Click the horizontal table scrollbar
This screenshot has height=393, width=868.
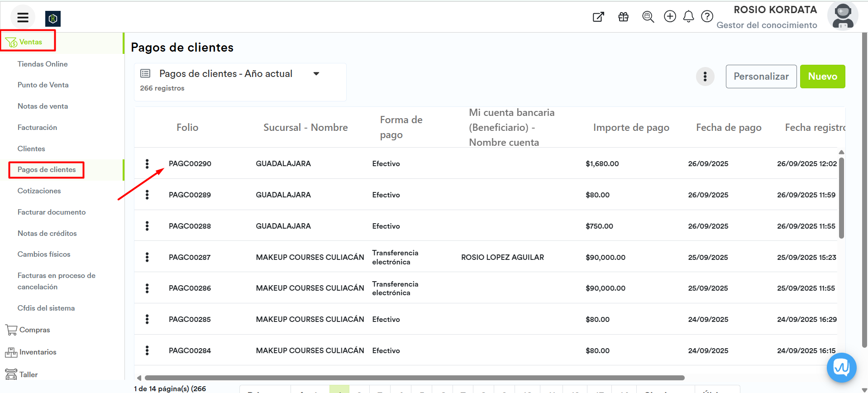414,378
